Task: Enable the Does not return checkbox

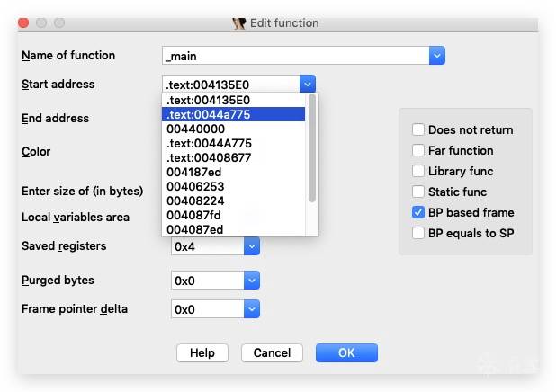Action: (418, 129)
